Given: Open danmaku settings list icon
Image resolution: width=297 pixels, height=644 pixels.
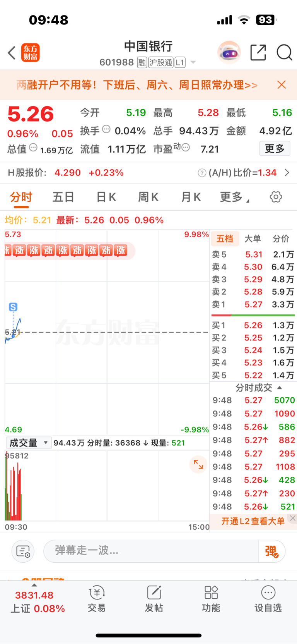Looking at the screenshot, I should click(x=23, y=551).
